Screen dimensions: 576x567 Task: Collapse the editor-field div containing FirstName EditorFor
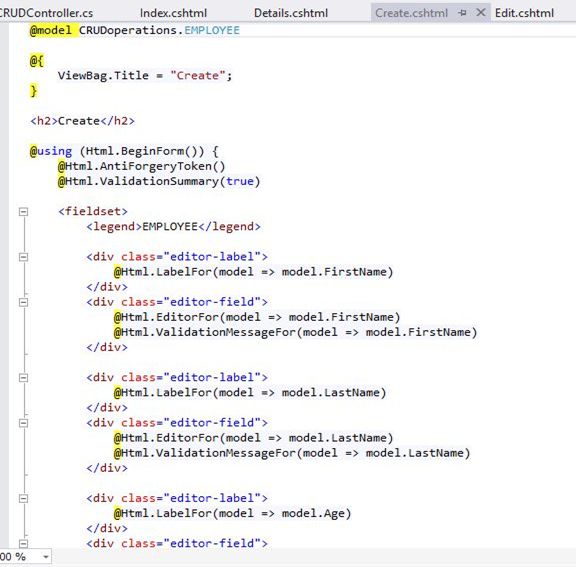[24, 302]
